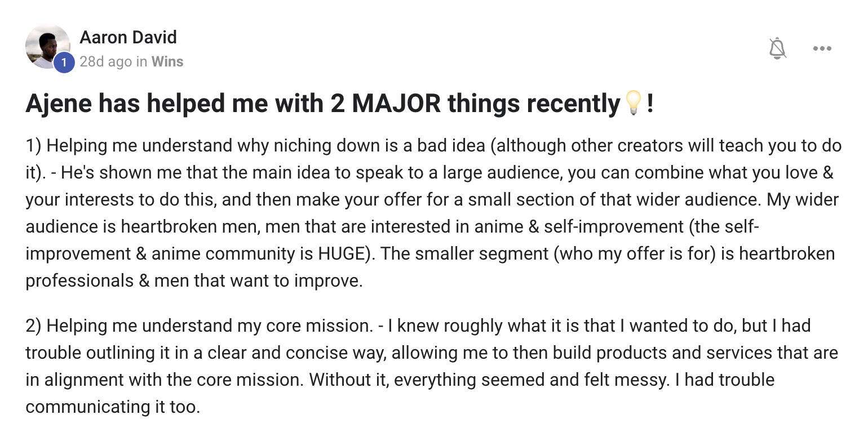Click Aaron David's profile avatar
The width and height of the screenshot is (868, 437).
[x=46, y=45]
